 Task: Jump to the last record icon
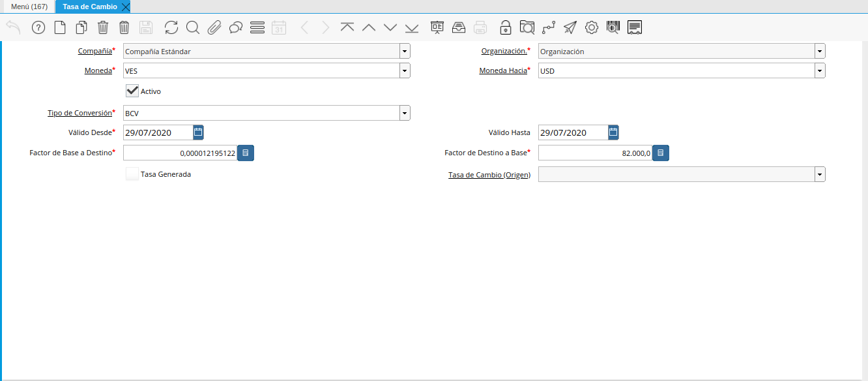click(412, 27)
